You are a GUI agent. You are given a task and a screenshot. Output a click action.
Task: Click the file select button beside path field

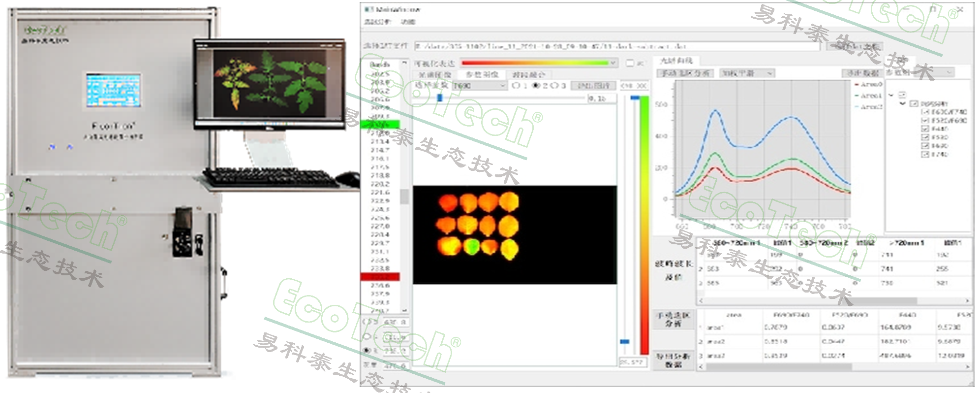pos(855,46)
